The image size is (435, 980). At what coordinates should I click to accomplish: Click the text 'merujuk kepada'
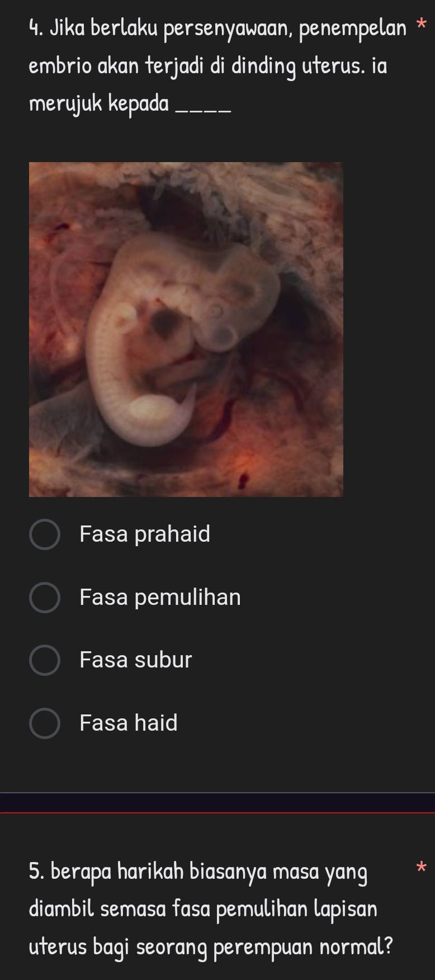(99, 103)
